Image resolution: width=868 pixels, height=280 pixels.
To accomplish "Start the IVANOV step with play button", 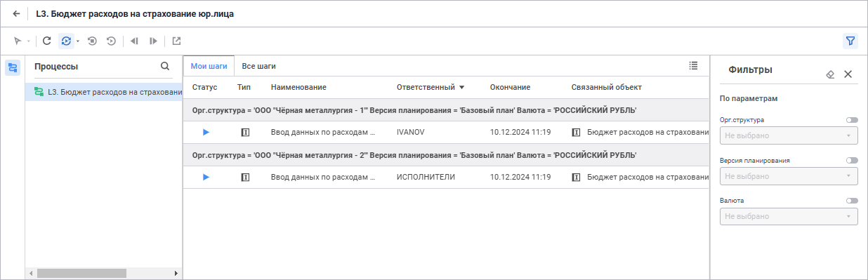I will click(206, 132).
